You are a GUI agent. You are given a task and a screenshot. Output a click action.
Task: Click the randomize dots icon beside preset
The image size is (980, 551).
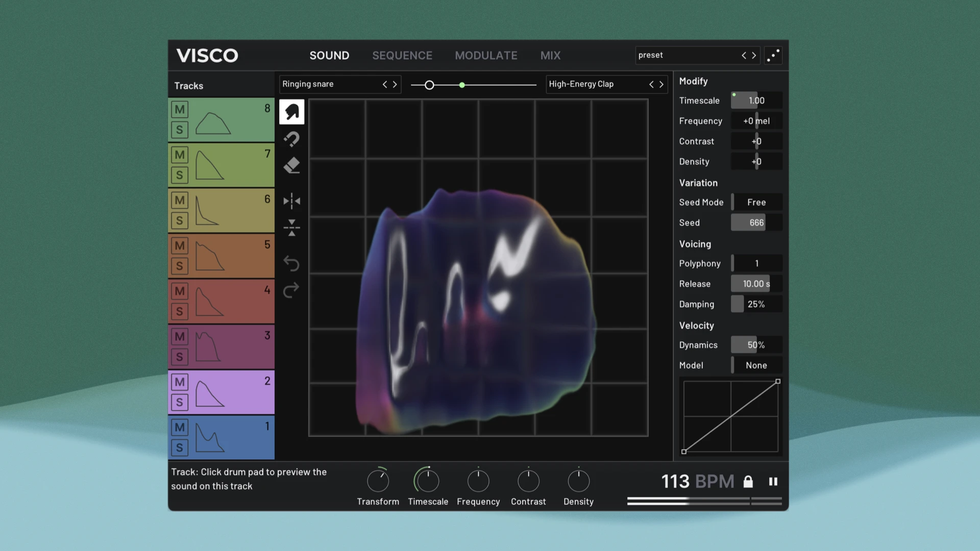tap(773, 55)
